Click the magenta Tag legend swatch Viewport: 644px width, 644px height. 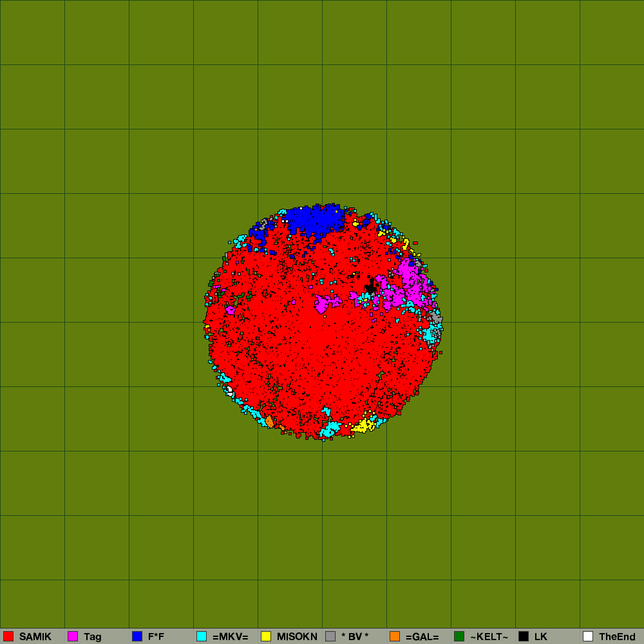coord(73,636)
